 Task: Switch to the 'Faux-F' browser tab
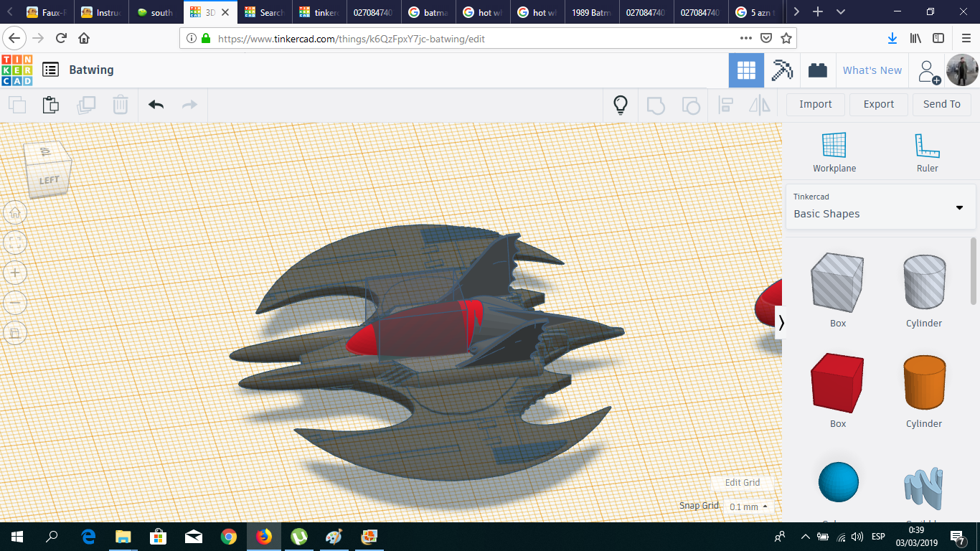[47, 12]
